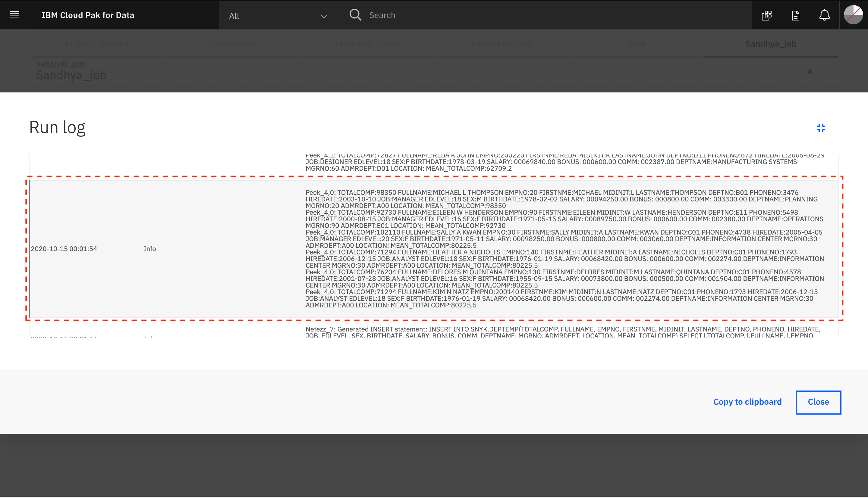Click the search magnifier icon

355,15
